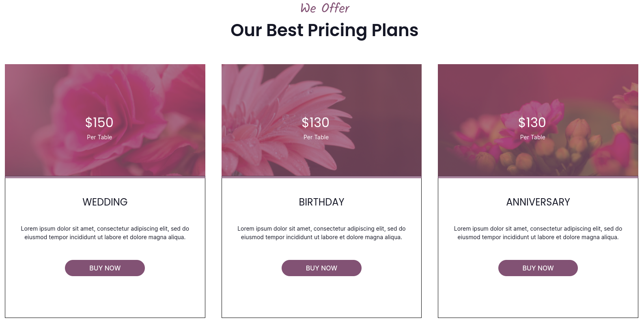Select the ANNIVERSARY plan title

[x=538, y=202]
